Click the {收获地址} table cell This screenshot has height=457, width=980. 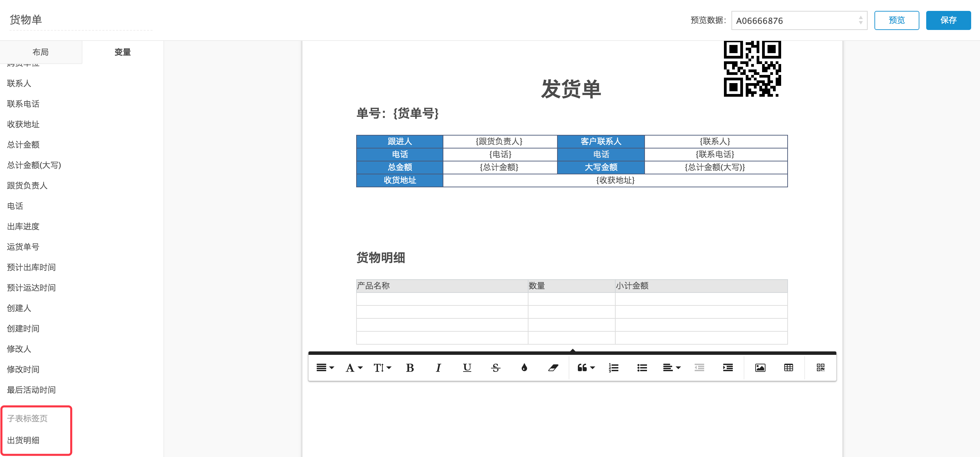click(x=615, y=180)
